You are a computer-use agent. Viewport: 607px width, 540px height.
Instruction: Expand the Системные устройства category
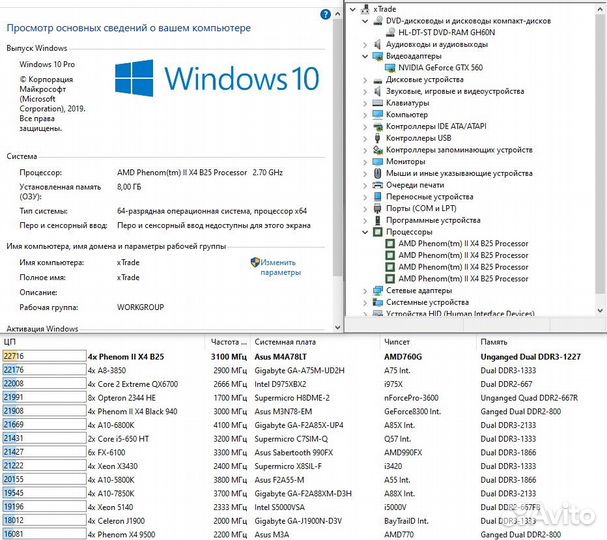coord(365,302)
